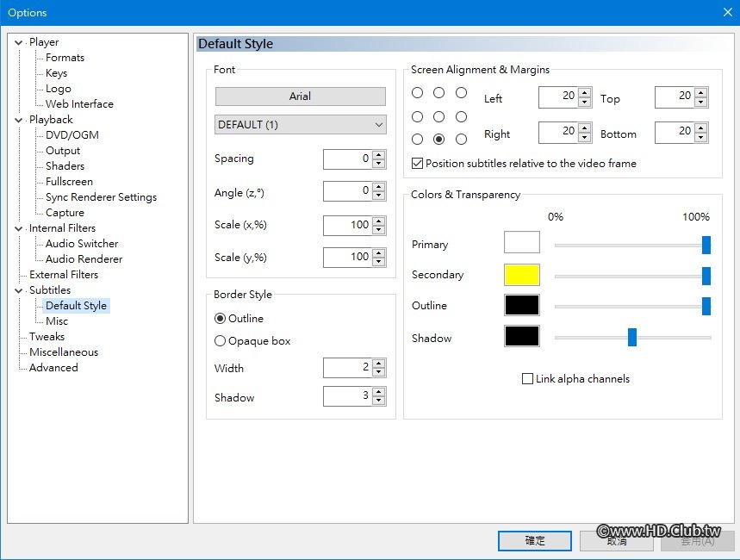The height and width of the screenshot is (560, 740).
Task: Decrease the Bottom margin value
Action: pos(701,137)
